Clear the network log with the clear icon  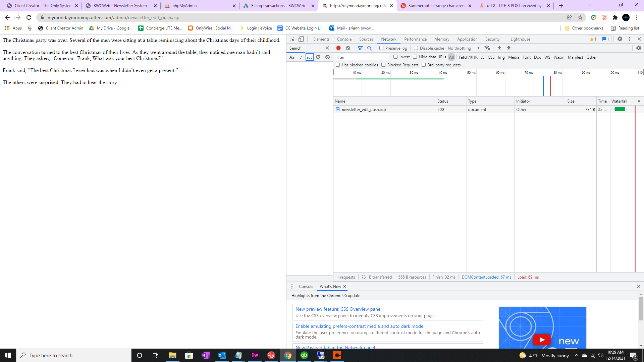(348, 48)
